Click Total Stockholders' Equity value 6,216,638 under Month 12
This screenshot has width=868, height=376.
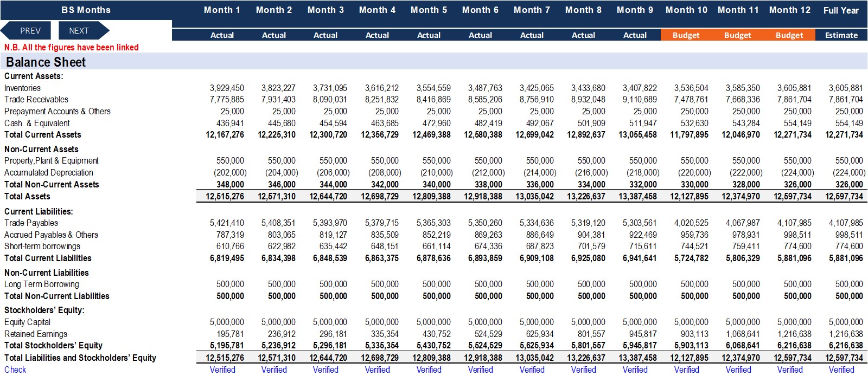pos(794,345)
